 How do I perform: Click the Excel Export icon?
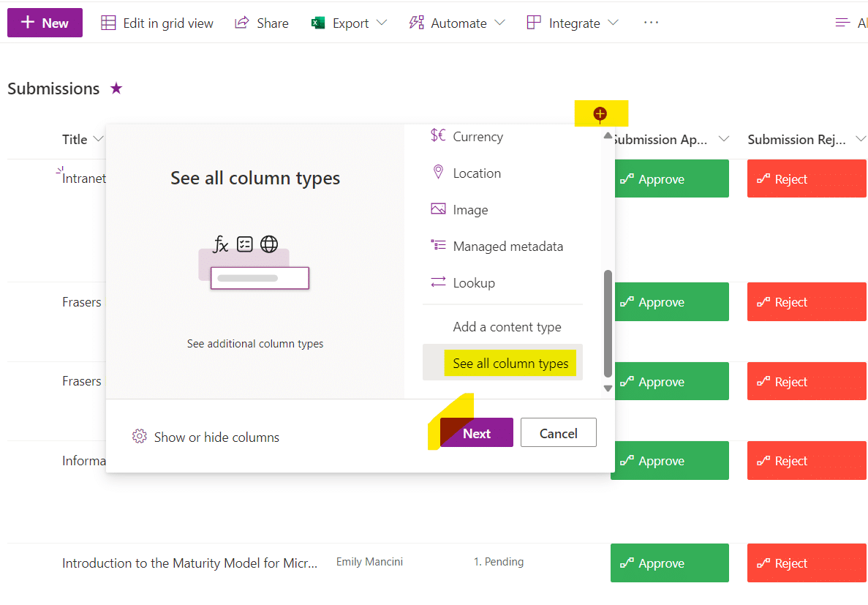click(318, 23)
